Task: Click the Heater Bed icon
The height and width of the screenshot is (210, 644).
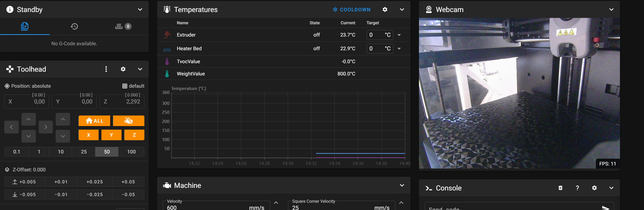Action: point(167,50)
